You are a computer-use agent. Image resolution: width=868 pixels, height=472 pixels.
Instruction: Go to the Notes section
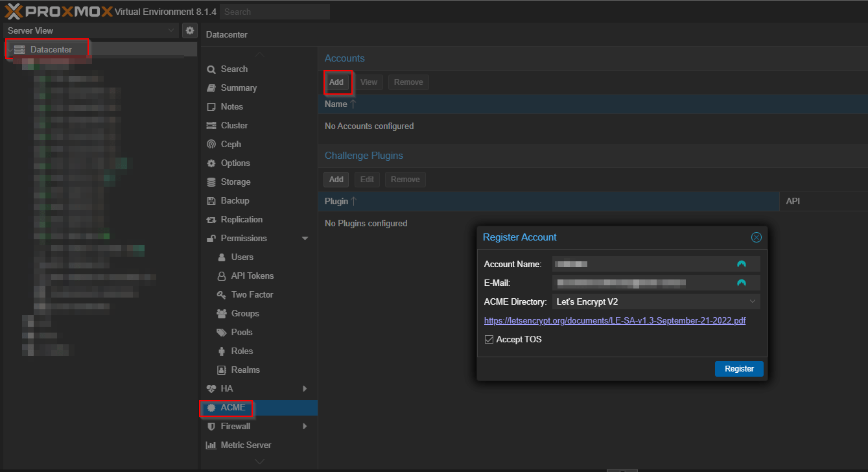(x=232, y=106)
